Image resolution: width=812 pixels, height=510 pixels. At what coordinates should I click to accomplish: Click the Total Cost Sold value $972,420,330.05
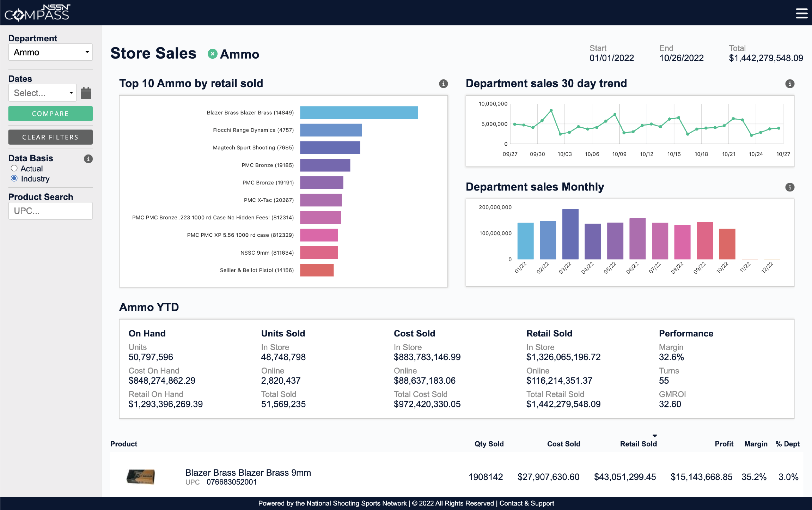tap(427, 404)
